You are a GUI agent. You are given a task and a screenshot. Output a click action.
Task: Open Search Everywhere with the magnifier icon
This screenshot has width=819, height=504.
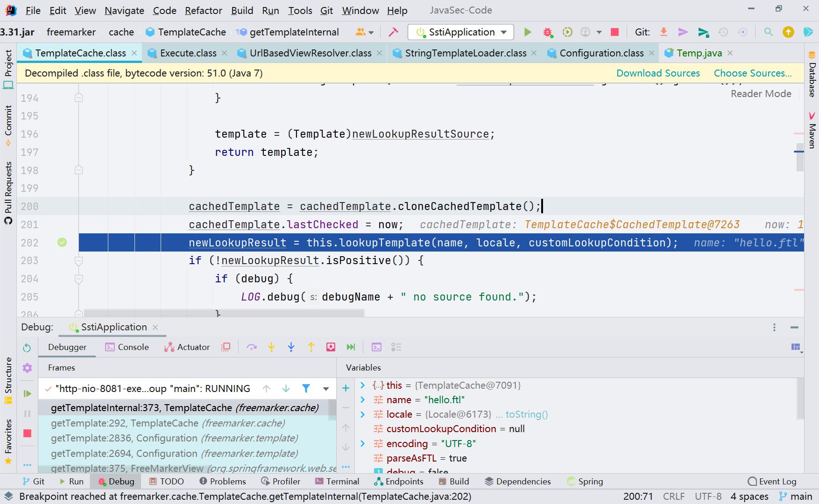click(768, 32)
